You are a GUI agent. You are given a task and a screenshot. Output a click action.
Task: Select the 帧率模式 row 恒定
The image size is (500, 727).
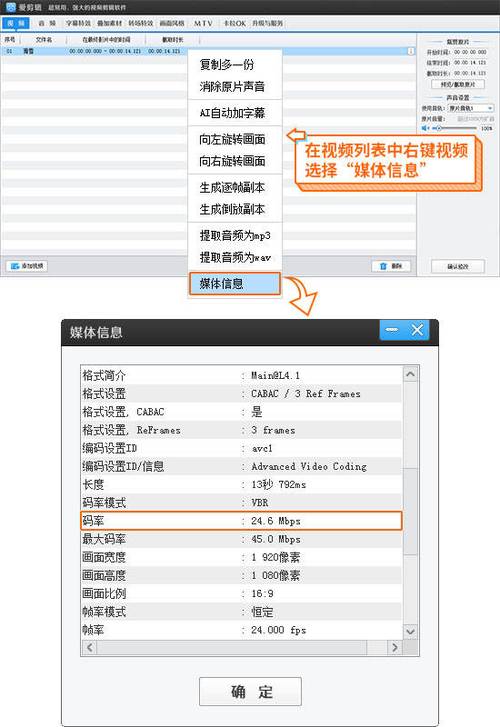(241, 612)
